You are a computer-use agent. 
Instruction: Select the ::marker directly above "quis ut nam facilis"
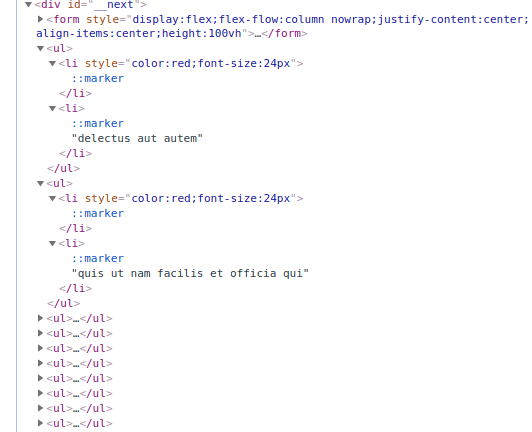98,258
